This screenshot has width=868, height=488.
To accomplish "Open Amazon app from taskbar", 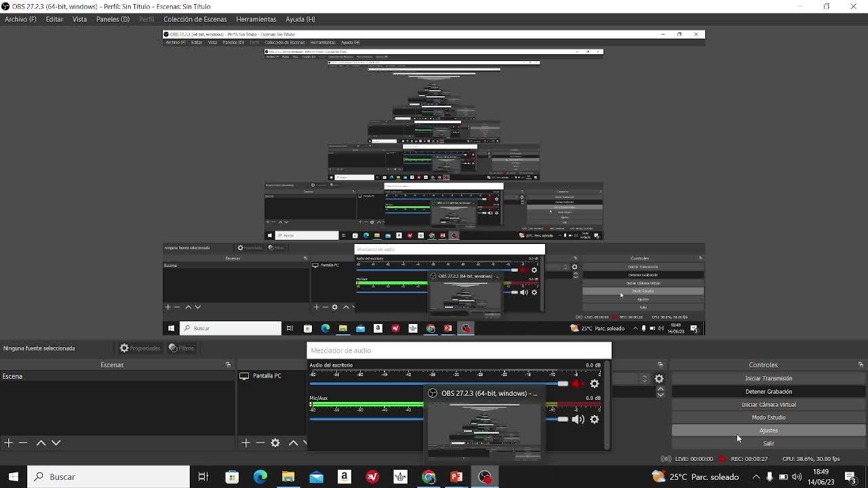I will (x=344, y=476).
